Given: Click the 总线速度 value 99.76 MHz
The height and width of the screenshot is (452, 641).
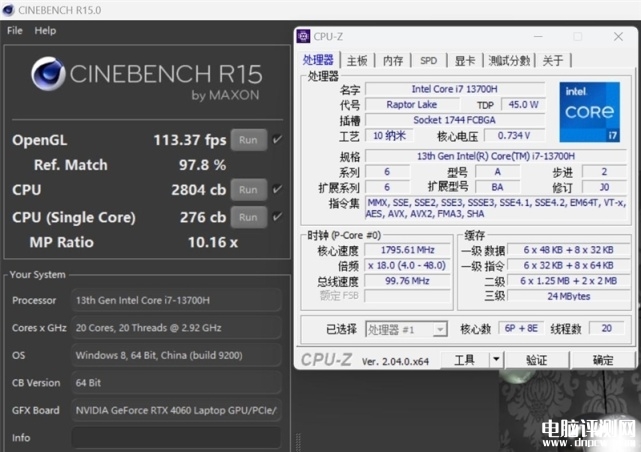Looking at the screenshot, I should 408,281.
